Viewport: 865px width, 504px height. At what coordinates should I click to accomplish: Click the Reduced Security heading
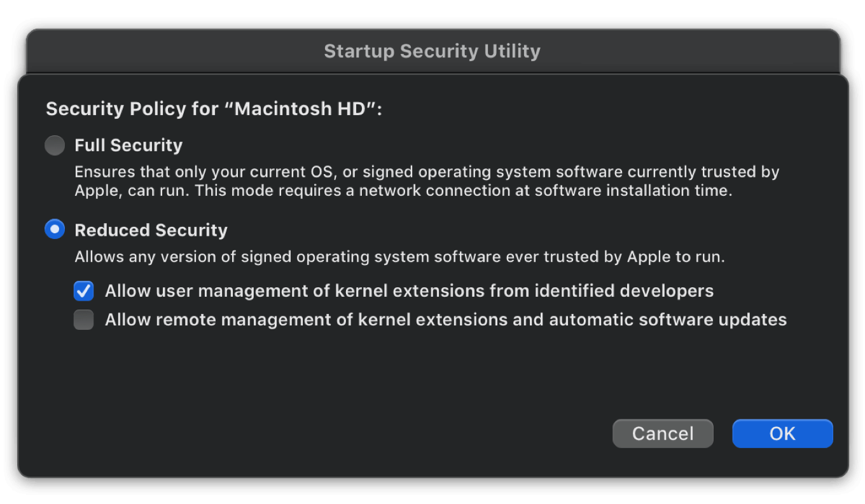[151, 230]
